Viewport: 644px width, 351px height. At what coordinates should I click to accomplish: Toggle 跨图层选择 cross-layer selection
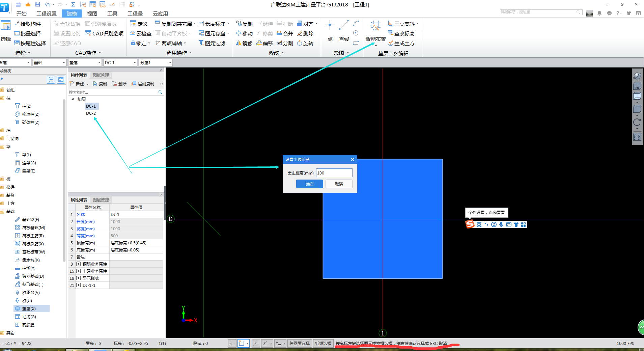tap(300, 343)
